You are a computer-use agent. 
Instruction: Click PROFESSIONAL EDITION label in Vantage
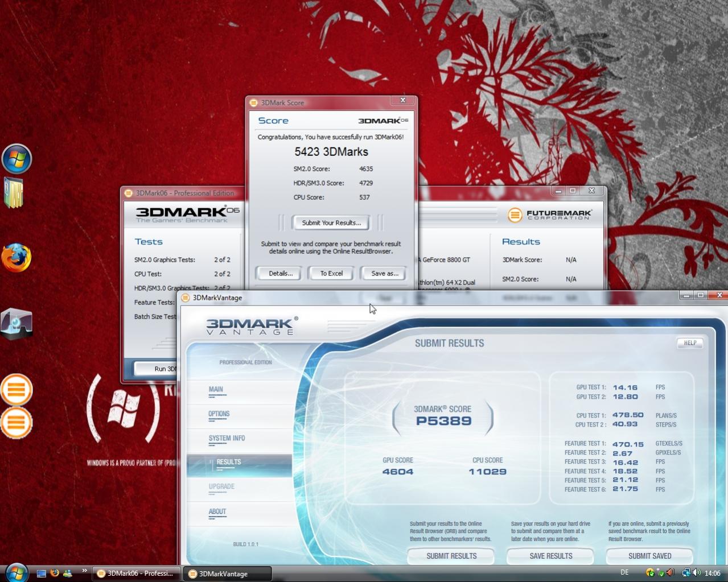click(246, 362)
